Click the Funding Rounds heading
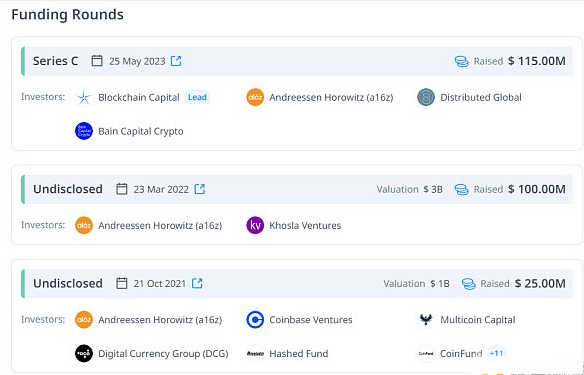The image size is (584, 375). pos(67,15)
